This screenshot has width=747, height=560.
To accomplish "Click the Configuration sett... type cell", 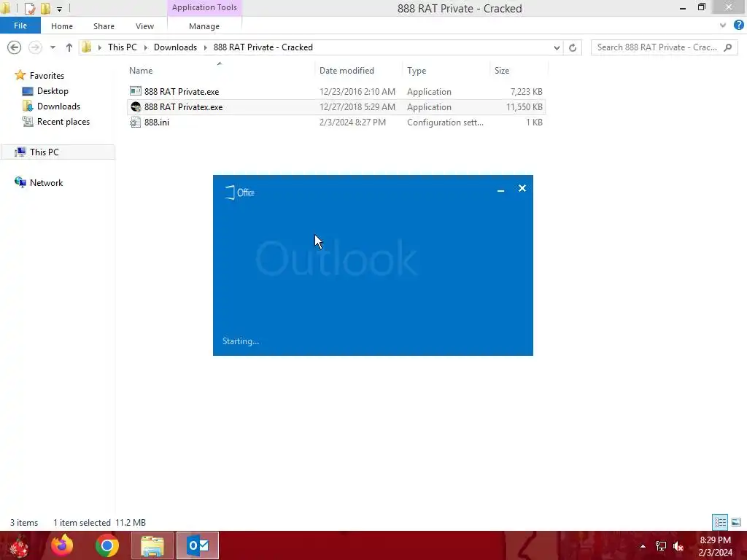I will (445, 122).
